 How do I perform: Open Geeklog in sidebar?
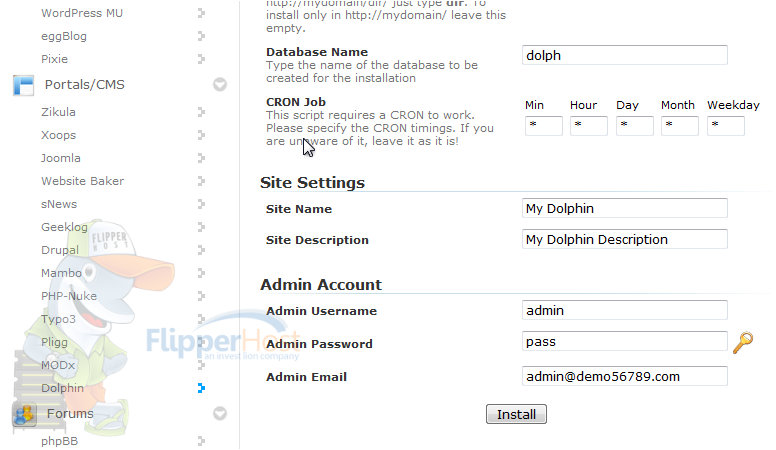[x=64, y=227]
